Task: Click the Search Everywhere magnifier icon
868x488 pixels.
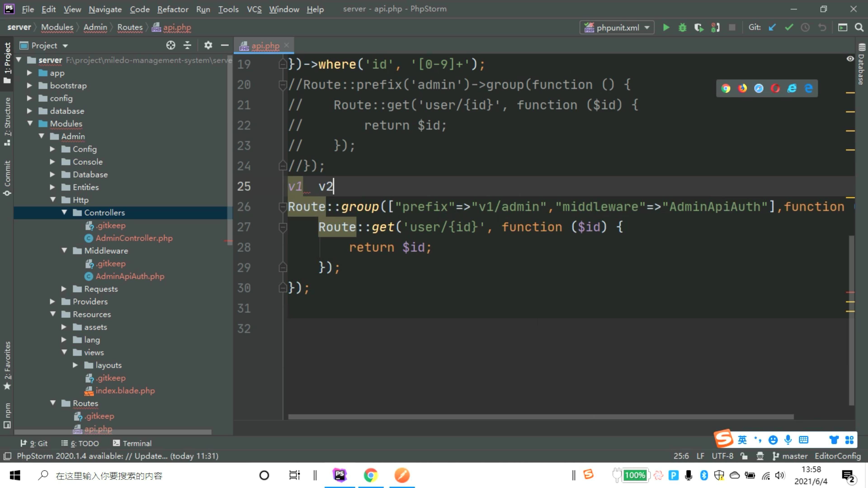Action: coord(859,28)
